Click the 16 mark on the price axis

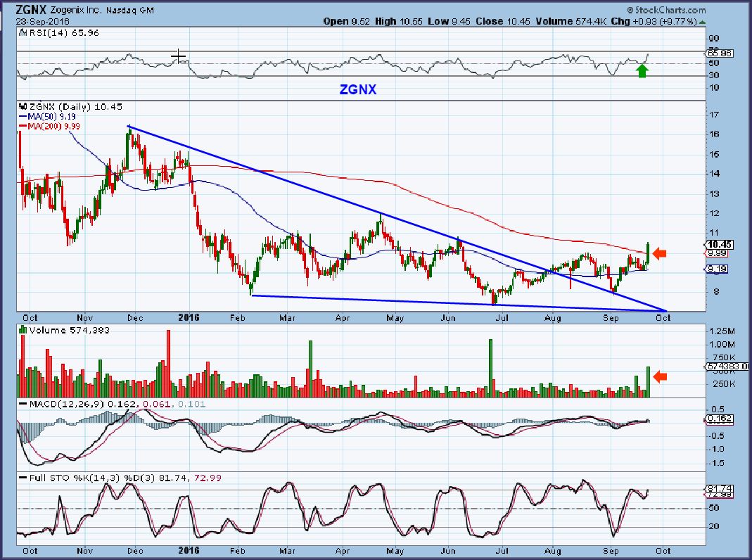(714, 134)
